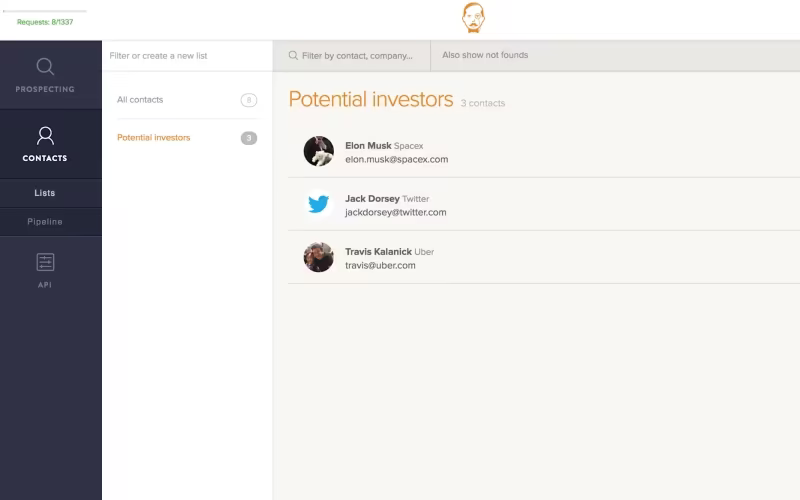Click the Uber company label

point(424,252)
